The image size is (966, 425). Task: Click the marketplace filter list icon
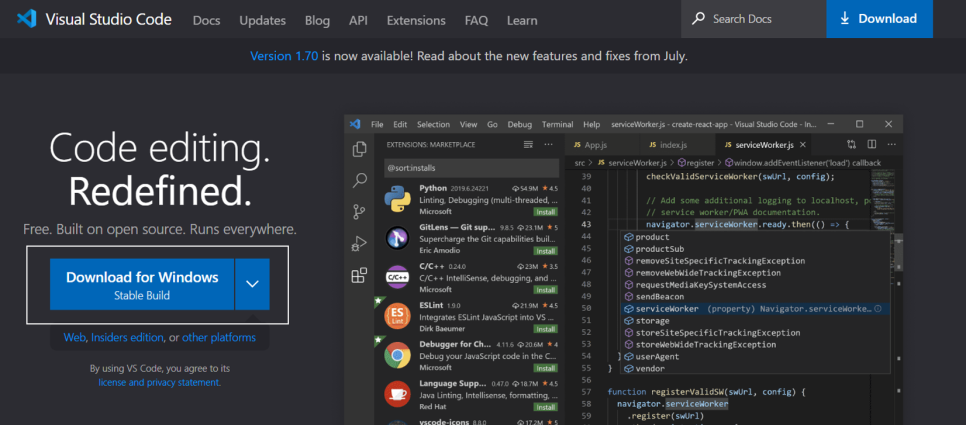(528, 145)
